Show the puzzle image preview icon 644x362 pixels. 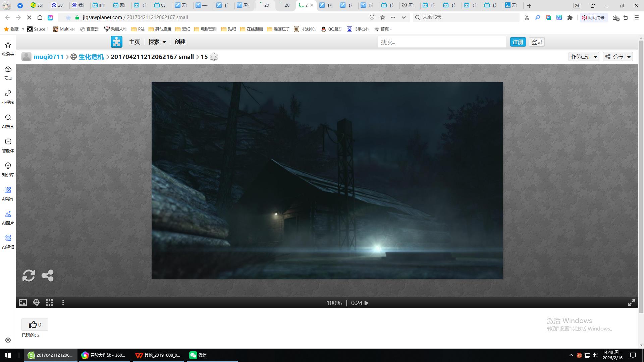click(22, 303)
